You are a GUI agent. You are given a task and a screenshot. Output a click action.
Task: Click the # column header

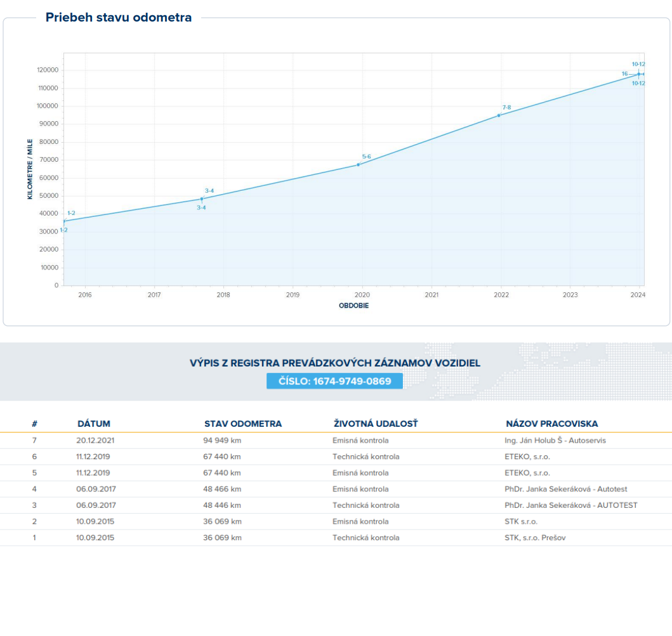34,424
